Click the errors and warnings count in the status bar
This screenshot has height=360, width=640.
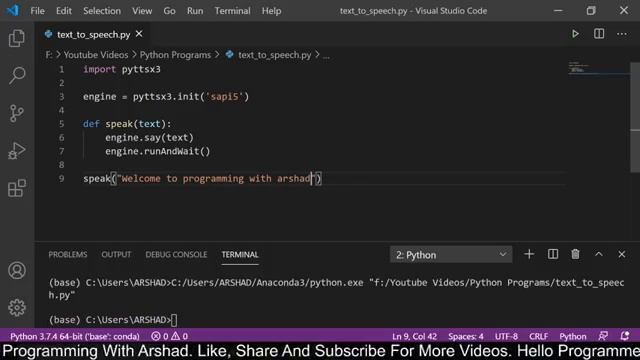[169, 336]
